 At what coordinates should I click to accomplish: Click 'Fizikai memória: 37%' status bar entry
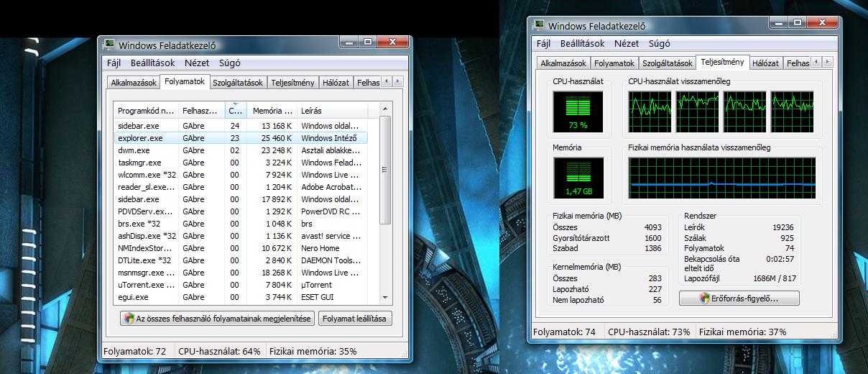[743, 332]
